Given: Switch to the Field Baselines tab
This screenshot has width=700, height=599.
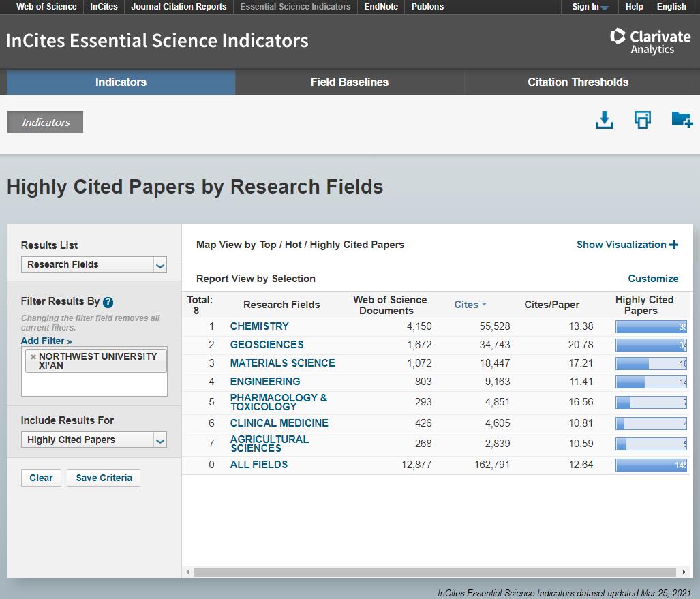Looking at the screenshot, I should point(349,82).
